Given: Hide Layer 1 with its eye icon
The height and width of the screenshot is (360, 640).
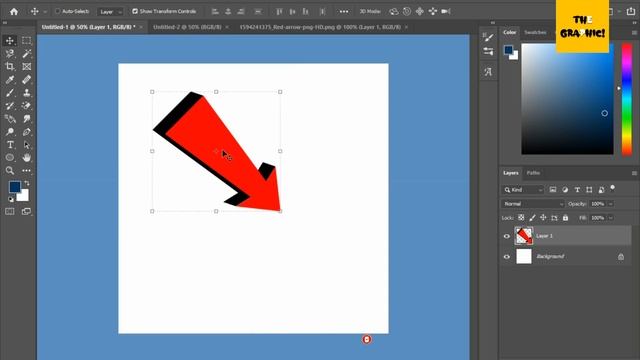Looking at the screenshot, I should (x=507, y=236).
